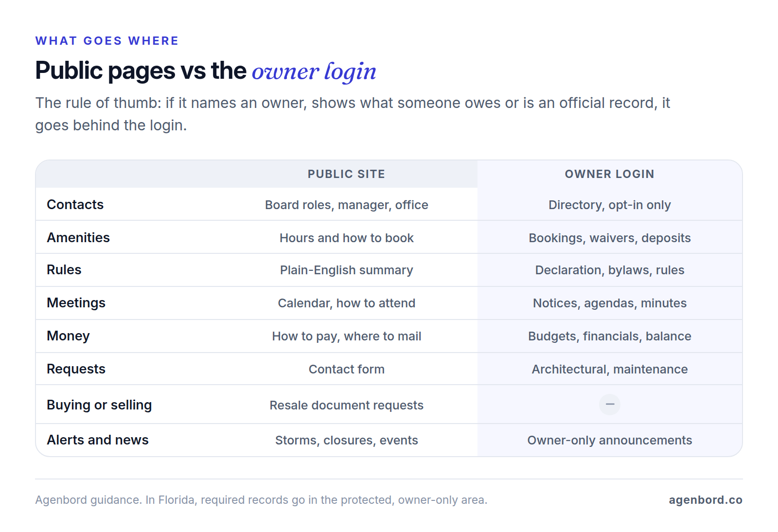Click the Meetings row label
This screenshot has width=778, height=532.
[x=76, y=303]
